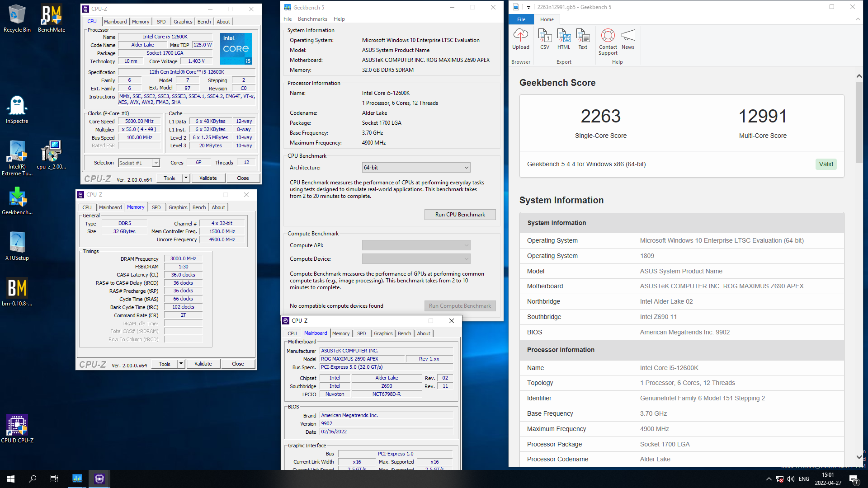Open the Architecture 64-bit dropdown

click(416, 168)
